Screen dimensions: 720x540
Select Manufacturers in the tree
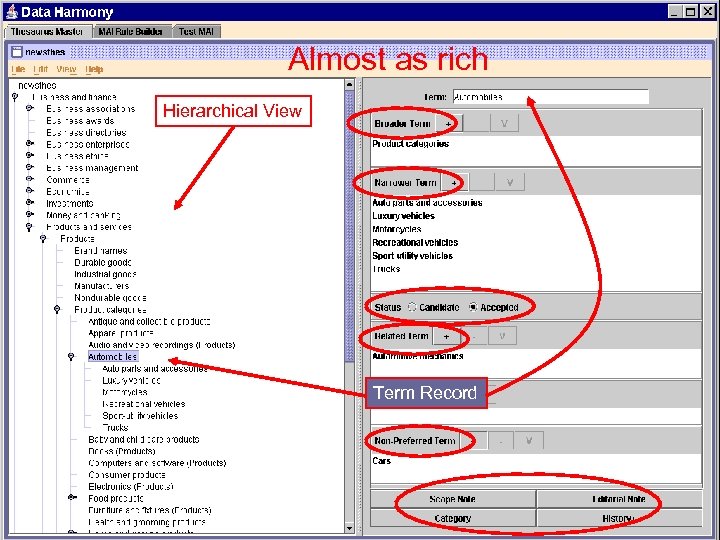101,286
